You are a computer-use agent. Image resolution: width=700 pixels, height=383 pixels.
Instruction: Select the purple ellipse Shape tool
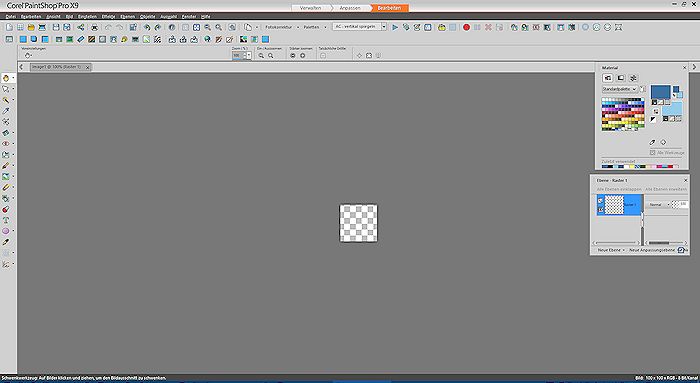(6, 231)
